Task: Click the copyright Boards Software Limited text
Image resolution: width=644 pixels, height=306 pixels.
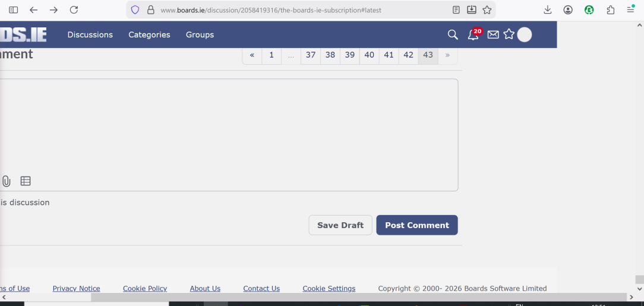Action: pos(462,288)
